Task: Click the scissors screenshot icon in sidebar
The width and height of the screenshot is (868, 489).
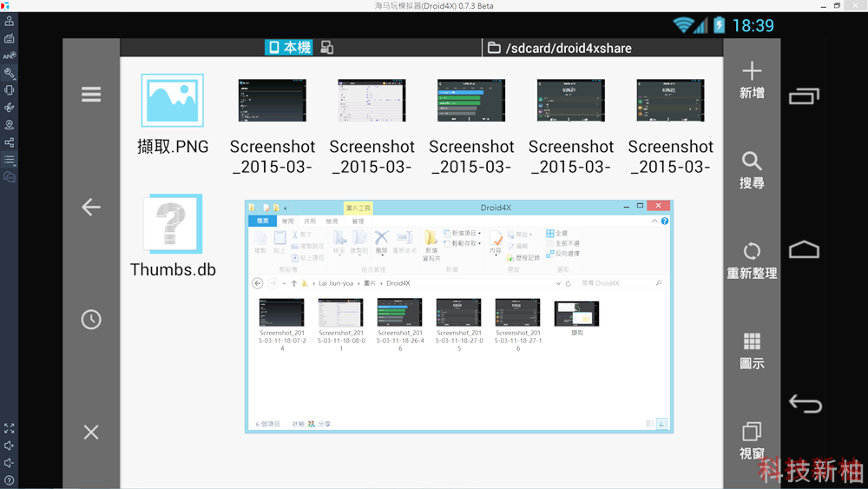Action: (x=10, y=108)
